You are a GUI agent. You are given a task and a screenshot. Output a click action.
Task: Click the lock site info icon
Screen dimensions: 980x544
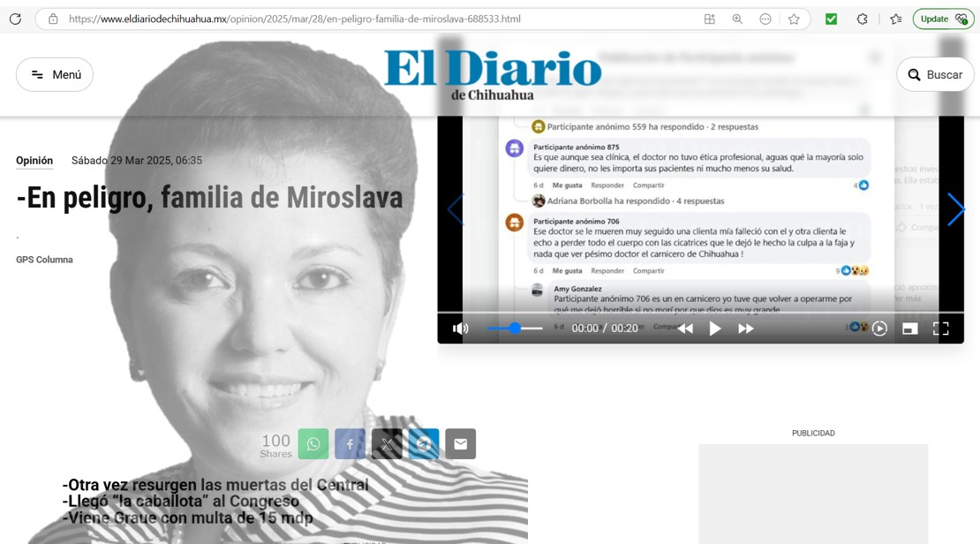[x=53, y=19]
